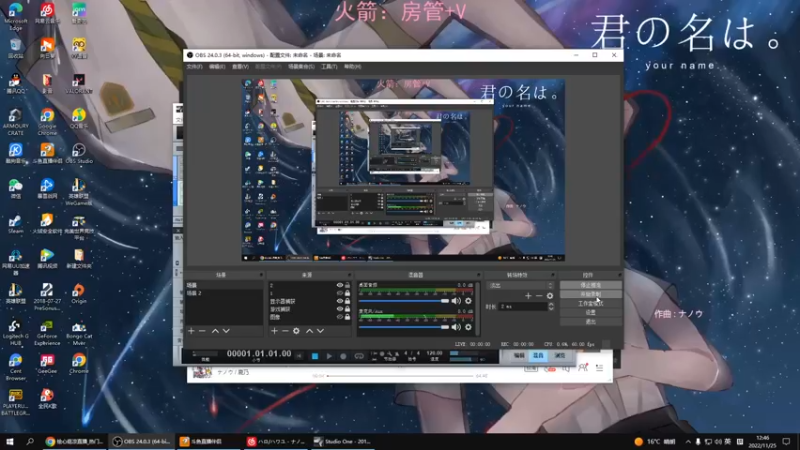The width and height of the screenshot is (800, 450).
Task: Move the selected source up
Action: (309, 331)
